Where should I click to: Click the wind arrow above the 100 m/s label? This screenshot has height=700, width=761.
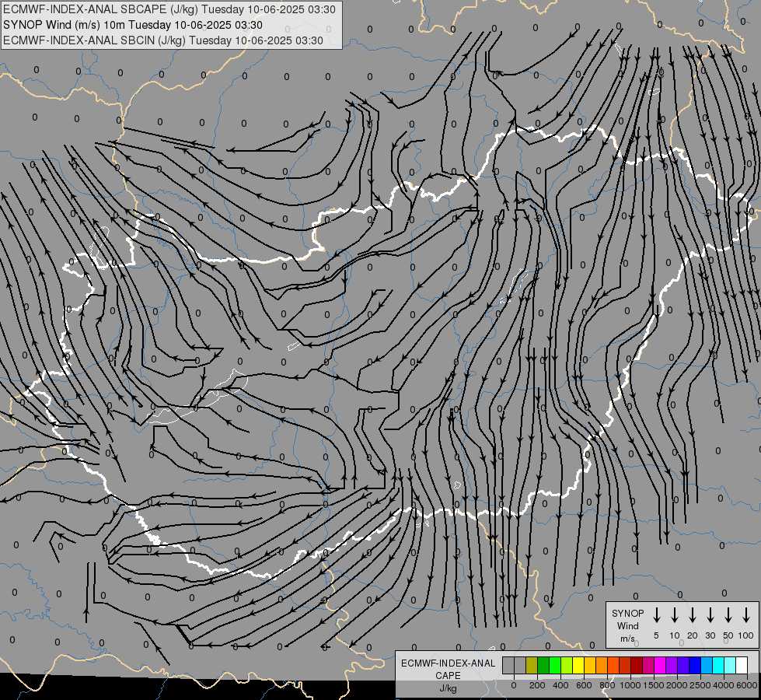coord(746,615)
